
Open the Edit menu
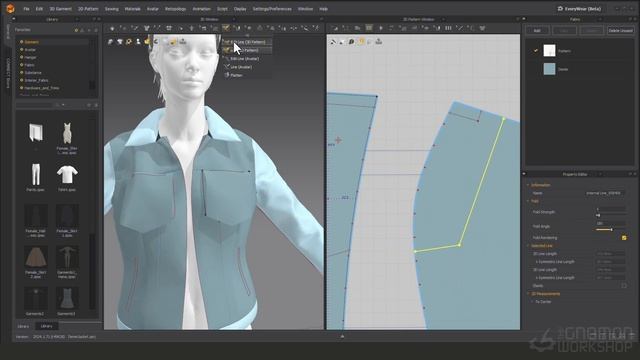pos(39,9)
